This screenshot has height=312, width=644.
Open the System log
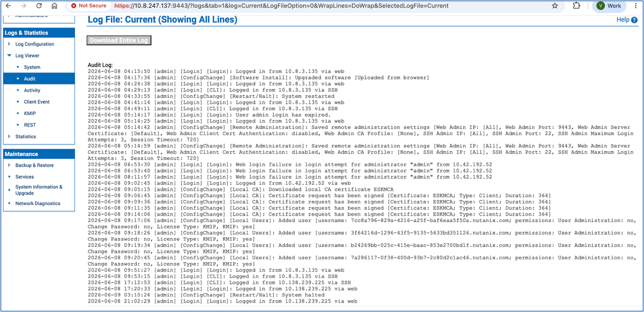point(32,67)
